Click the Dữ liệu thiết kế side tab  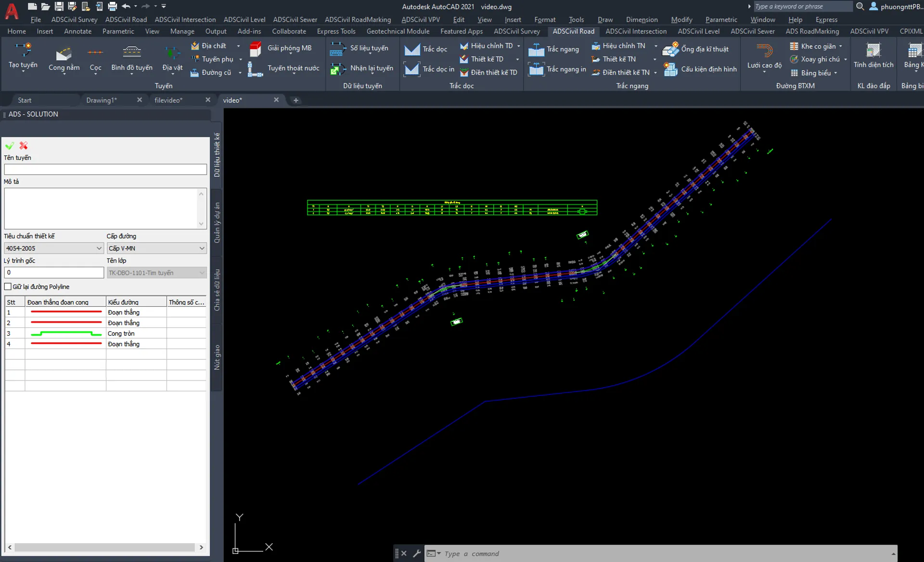[217, 155]
